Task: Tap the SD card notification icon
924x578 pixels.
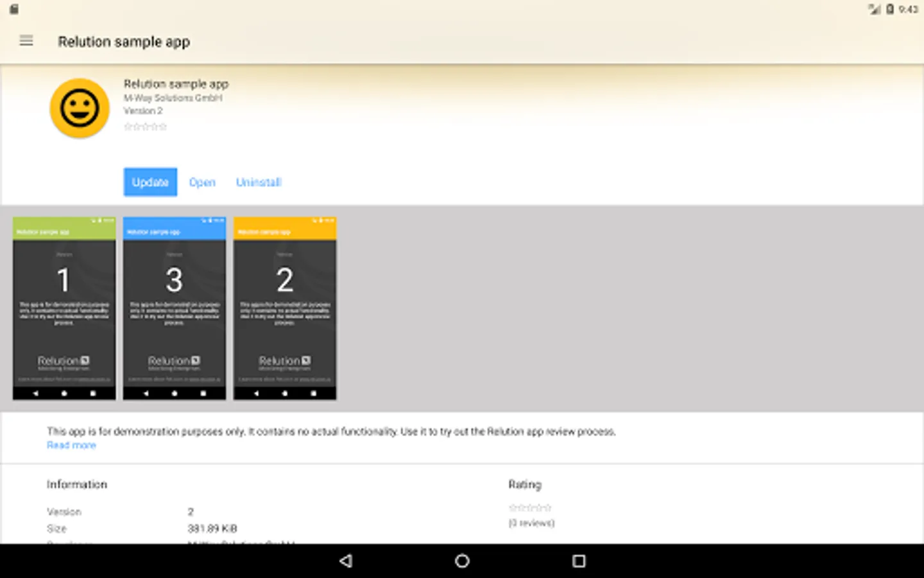Action: point(14,9)
